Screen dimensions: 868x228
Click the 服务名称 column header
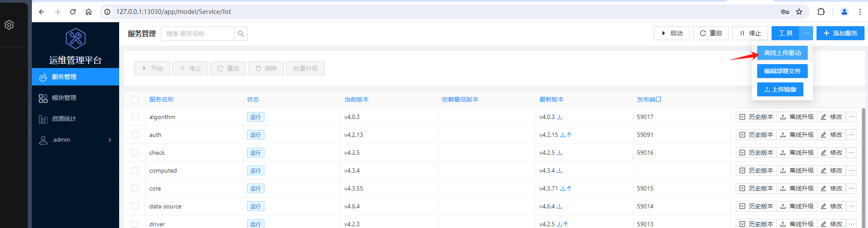[161, 99]
